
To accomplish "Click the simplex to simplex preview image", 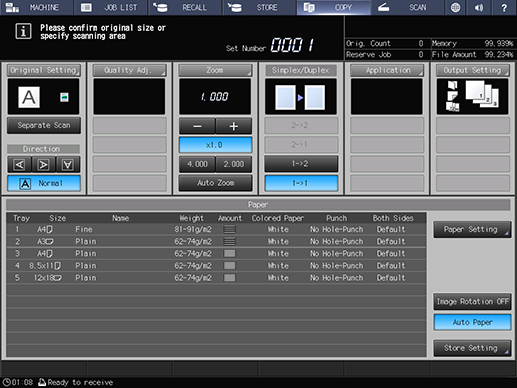I will coord(301,97).
